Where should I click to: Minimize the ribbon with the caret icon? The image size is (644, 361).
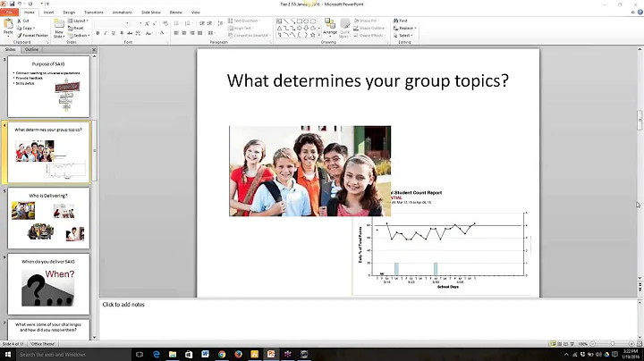633,13
